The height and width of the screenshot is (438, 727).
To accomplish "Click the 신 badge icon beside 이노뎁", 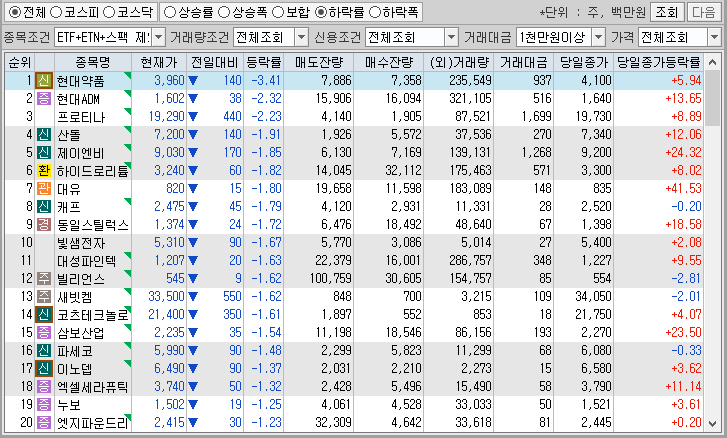I will [44, 368].
